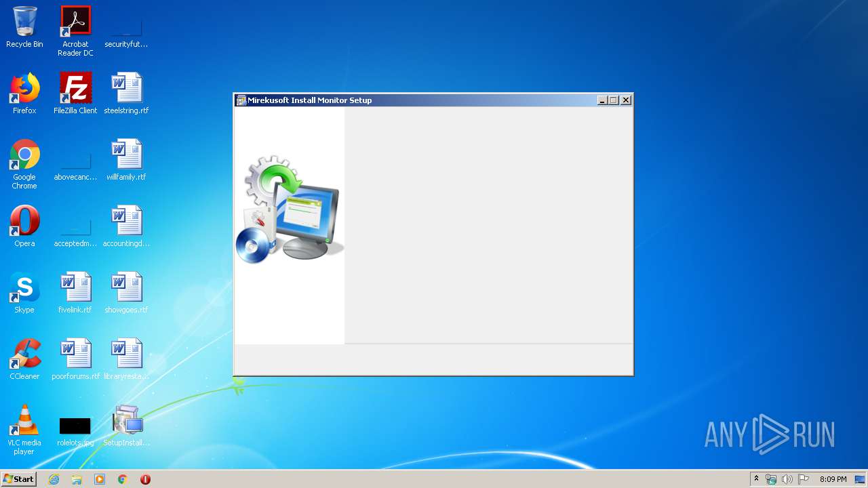Image resolution: width=868 pixels, height=488 pixels.
Task: Open volume speaker tray icon
Action: (787, 479)
